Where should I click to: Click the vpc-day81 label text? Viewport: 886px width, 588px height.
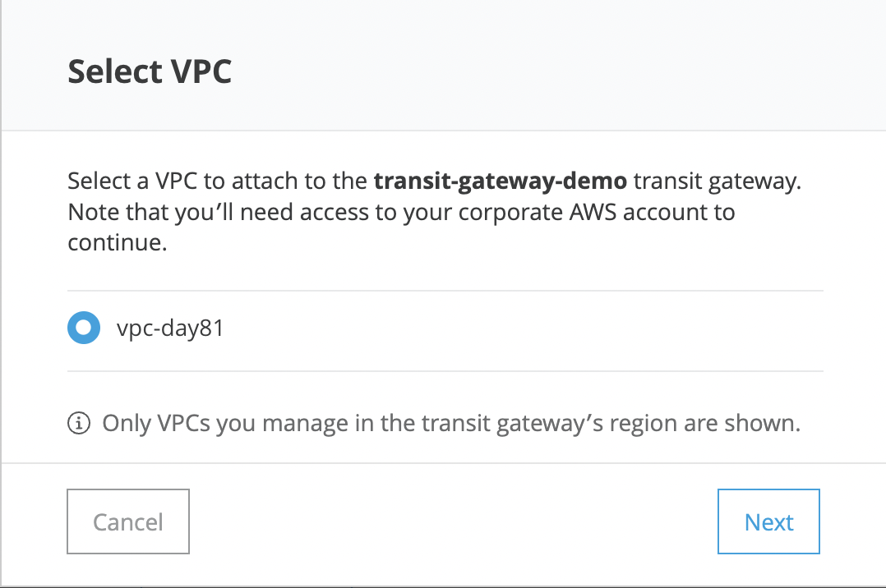[x=170, y=328]
